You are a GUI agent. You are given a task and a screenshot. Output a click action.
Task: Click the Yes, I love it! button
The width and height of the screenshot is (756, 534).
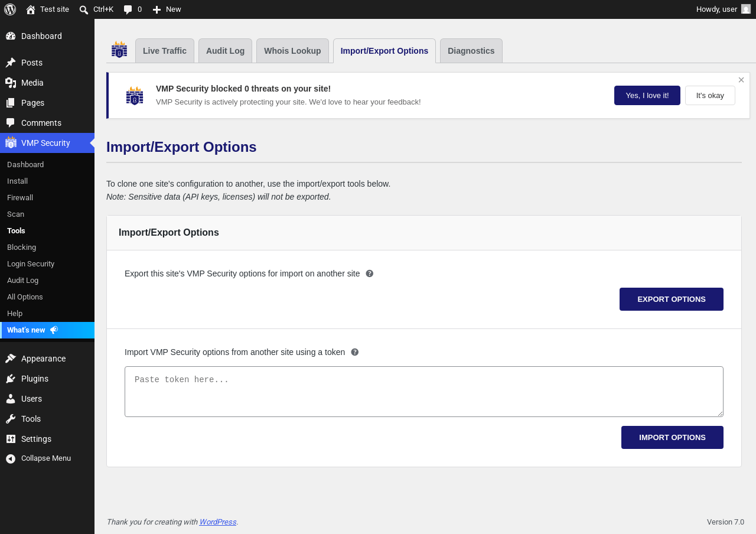[x=647, y=95]
